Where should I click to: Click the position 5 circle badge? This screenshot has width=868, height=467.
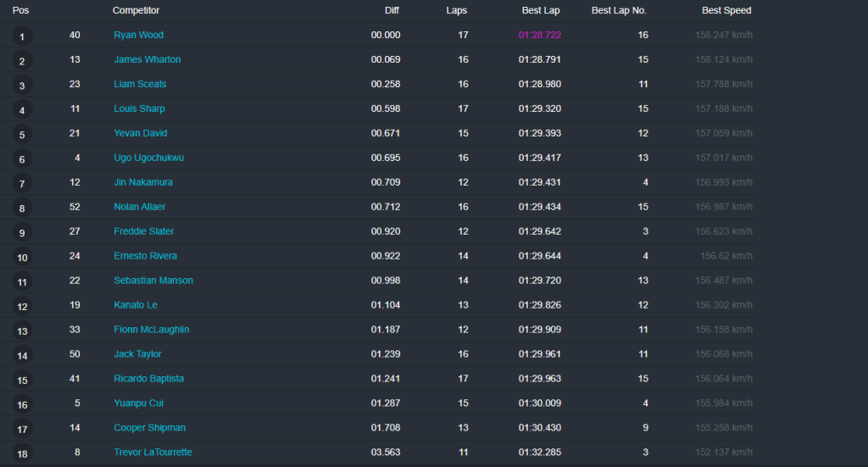pyautogui.click(x=23, y=134)
